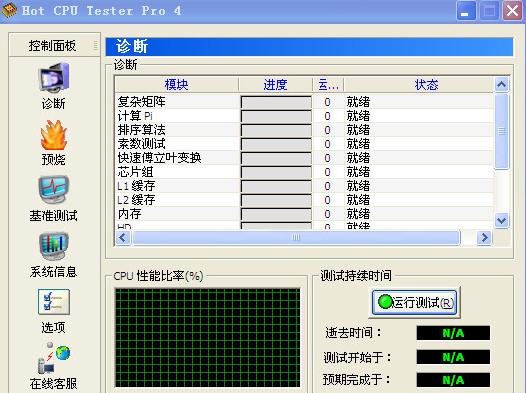
Task: Click the green light on 运行测试 button
Action: coord(385,301)
